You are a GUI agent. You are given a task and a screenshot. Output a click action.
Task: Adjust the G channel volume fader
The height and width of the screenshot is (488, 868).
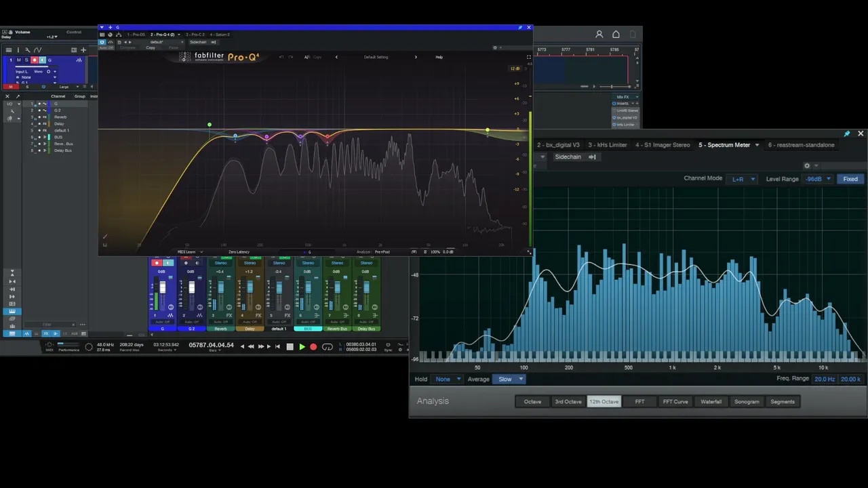tap(162, 287)
